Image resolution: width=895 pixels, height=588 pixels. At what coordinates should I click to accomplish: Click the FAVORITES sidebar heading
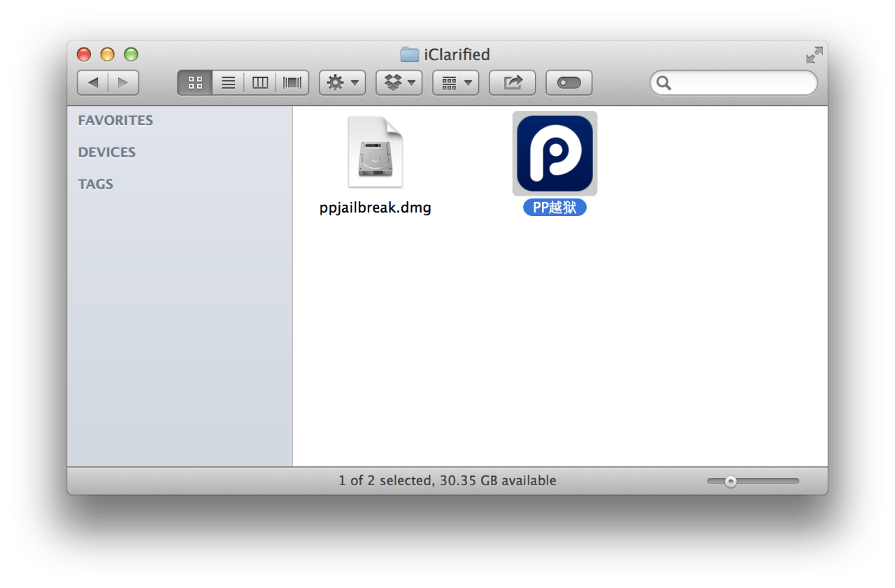pyautogui.click(x=115, y=120)
